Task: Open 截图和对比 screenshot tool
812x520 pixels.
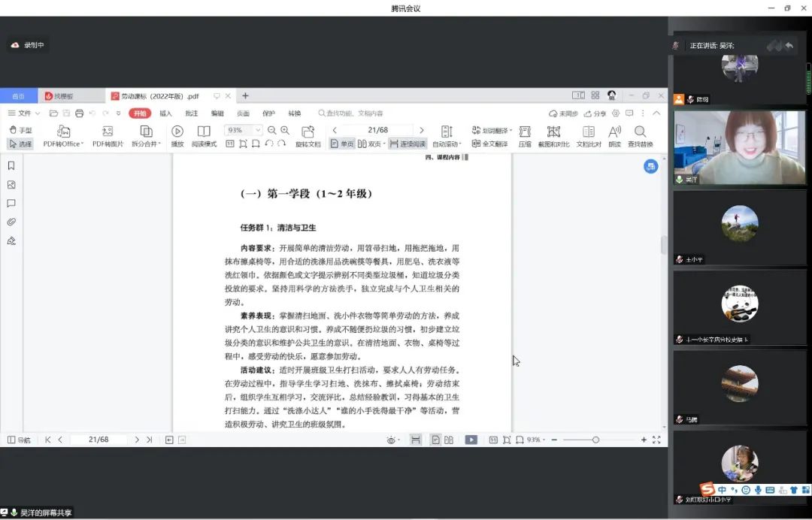Action: (553, 136)
